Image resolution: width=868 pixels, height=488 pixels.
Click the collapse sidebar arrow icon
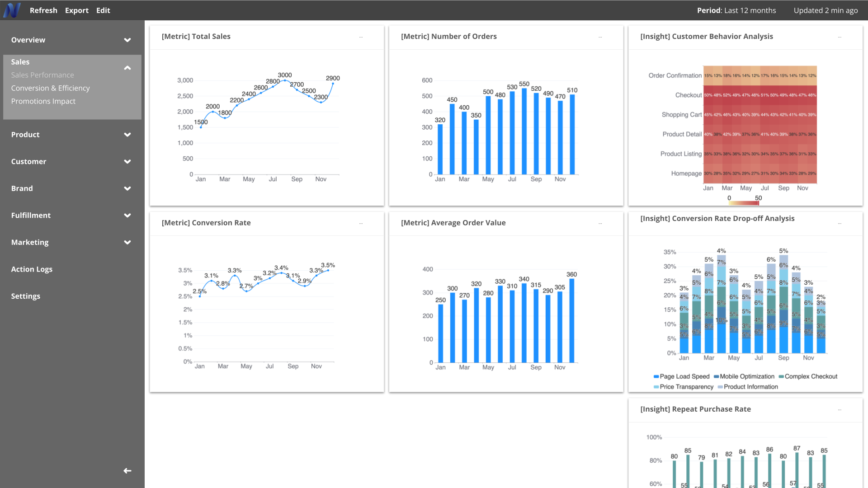[127, 470]
